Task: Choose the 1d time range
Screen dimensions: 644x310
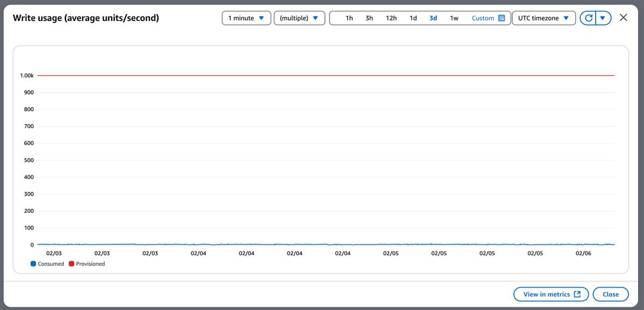Action: 413,18
